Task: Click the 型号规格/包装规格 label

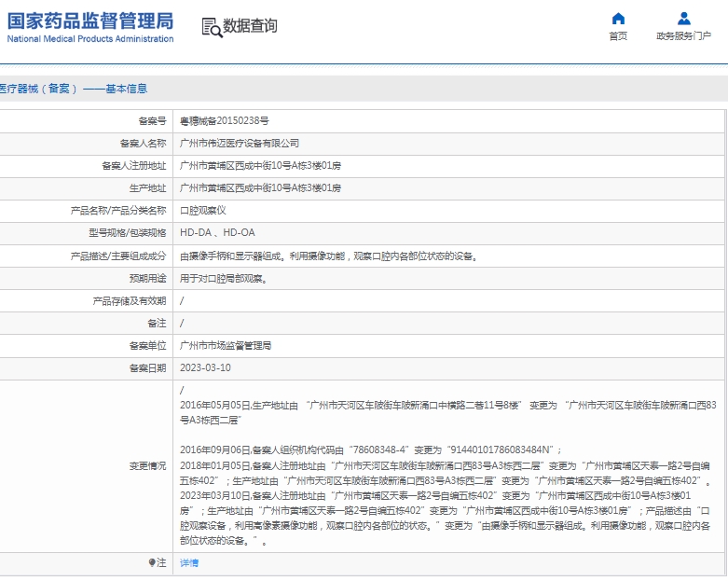Action: tap(127, 232)
